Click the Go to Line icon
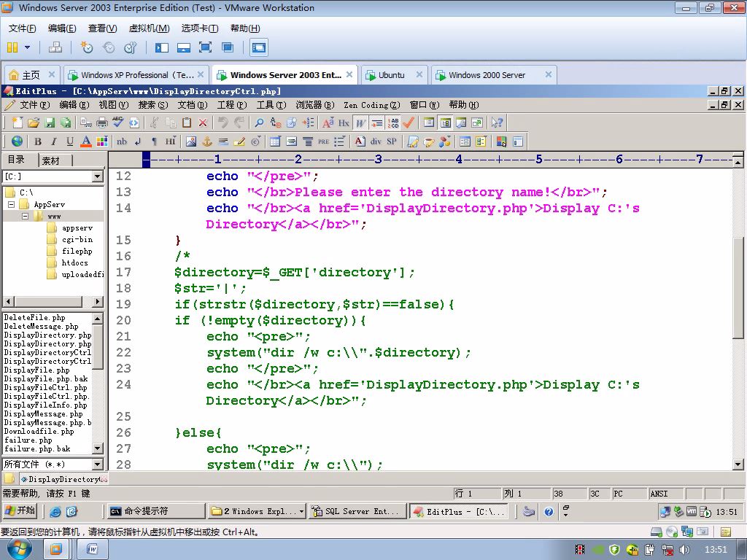The height and width of the screenshot is (560, 747). point(308,122)
